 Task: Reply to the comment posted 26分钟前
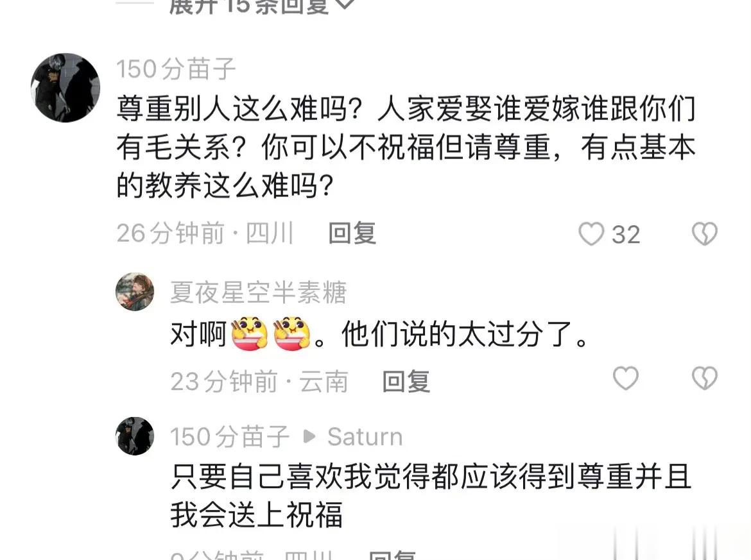pyautogui.click(x=352, y=233)
